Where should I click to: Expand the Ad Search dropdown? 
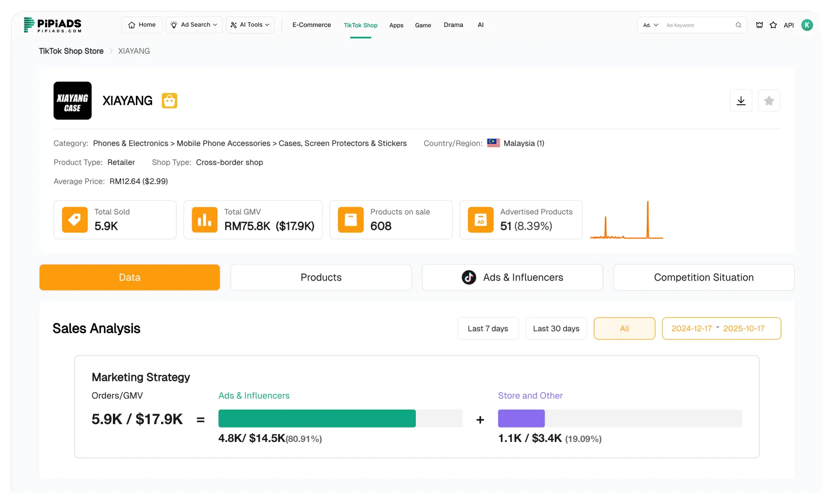pos(194,25)
